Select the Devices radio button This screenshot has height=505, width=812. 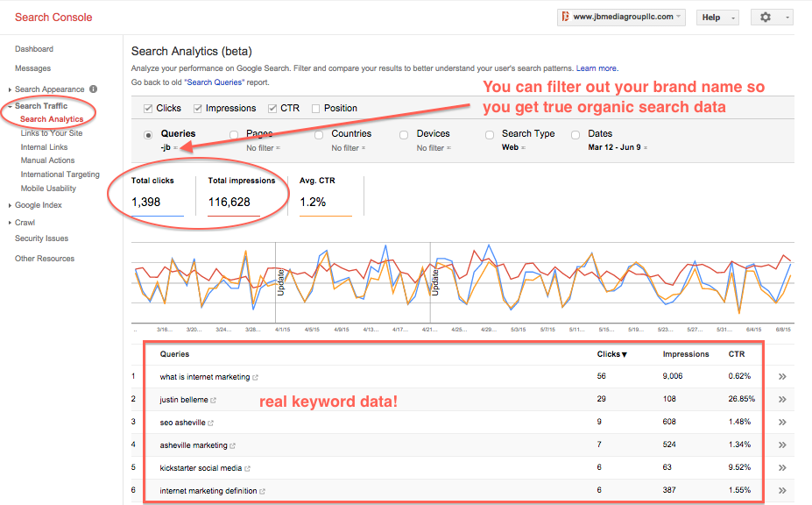click(404, 135)
